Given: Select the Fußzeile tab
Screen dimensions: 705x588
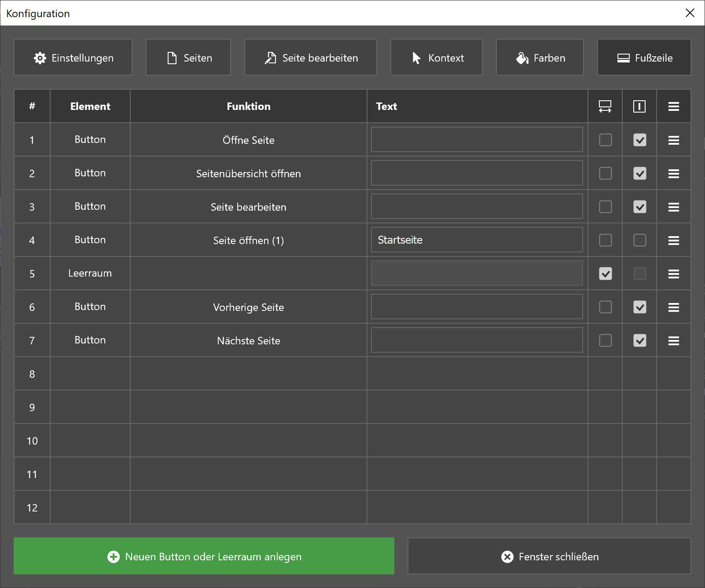Looking at the screenshot, I should pyautogui.click(x=644, y=58).
